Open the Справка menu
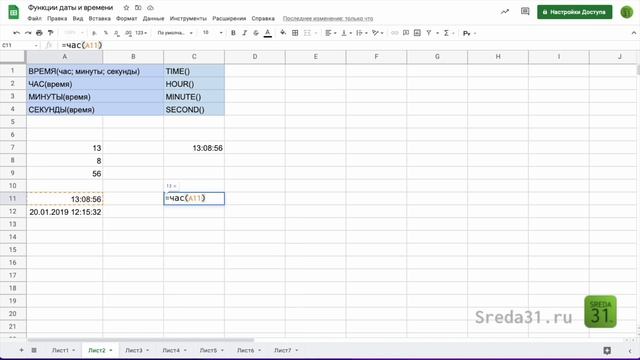Viewport: 640px width, 360px height. [263, 18]
